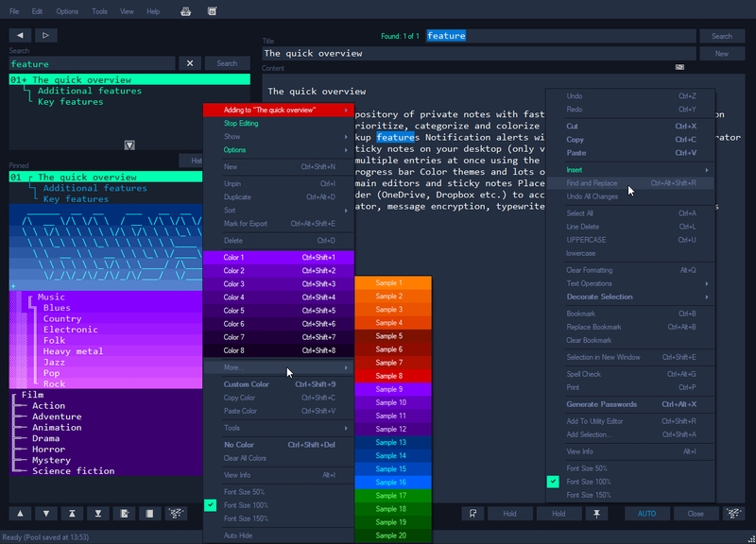Choose Custom Color in the context menu
The width and height of the screenshot is (756, 544).
pos(279,384)
